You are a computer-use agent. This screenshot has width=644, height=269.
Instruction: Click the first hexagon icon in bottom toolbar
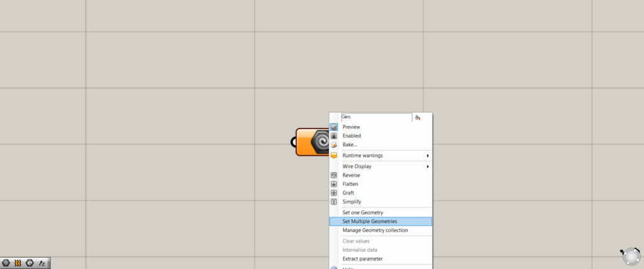[x=6, y=262]
